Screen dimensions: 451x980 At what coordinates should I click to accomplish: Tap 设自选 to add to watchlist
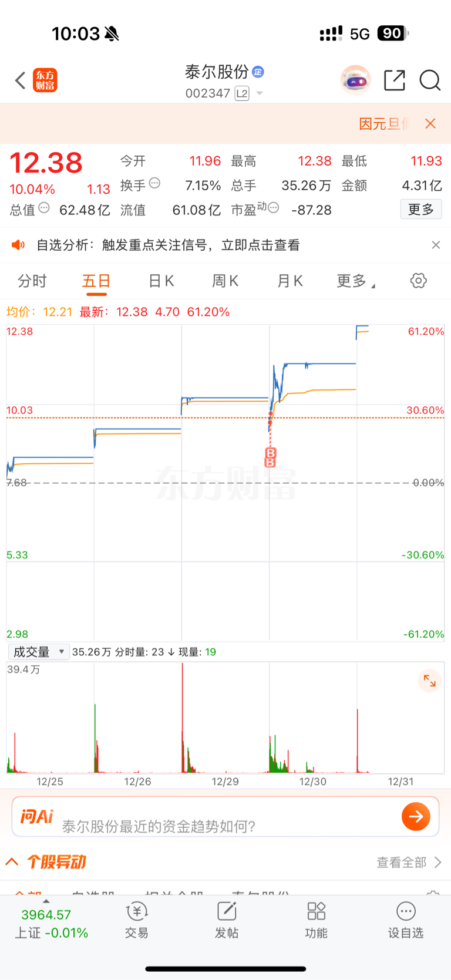pyautogui.click(x=406, y=921)
